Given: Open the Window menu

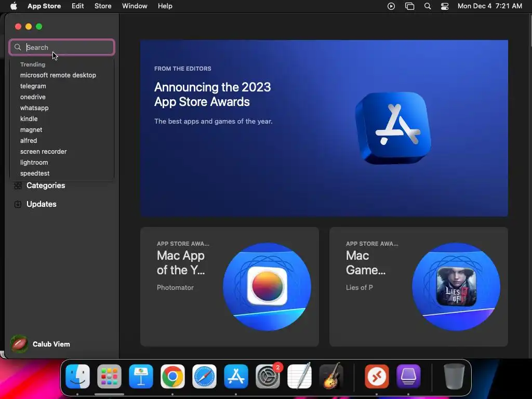Looking at the screenshot, I should point(135,6).
